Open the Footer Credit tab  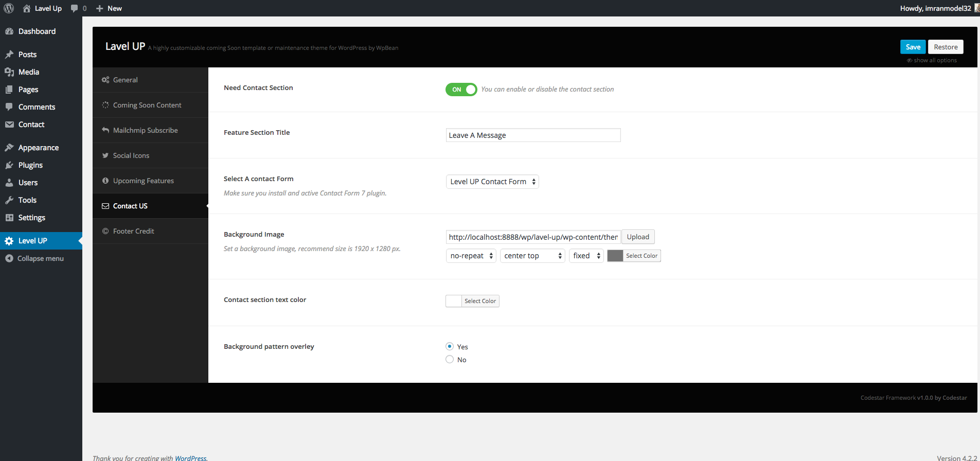(x=150, y=231)
